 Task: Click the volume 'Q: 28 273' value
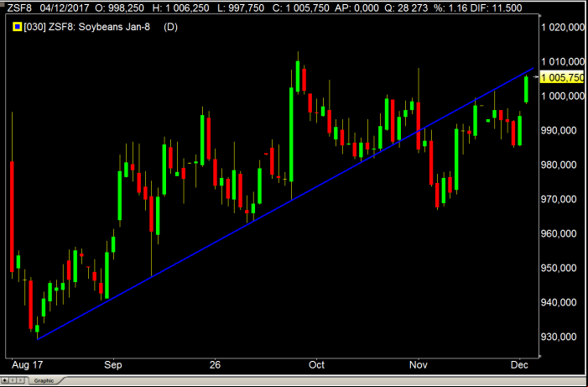(x=407, y=8)
